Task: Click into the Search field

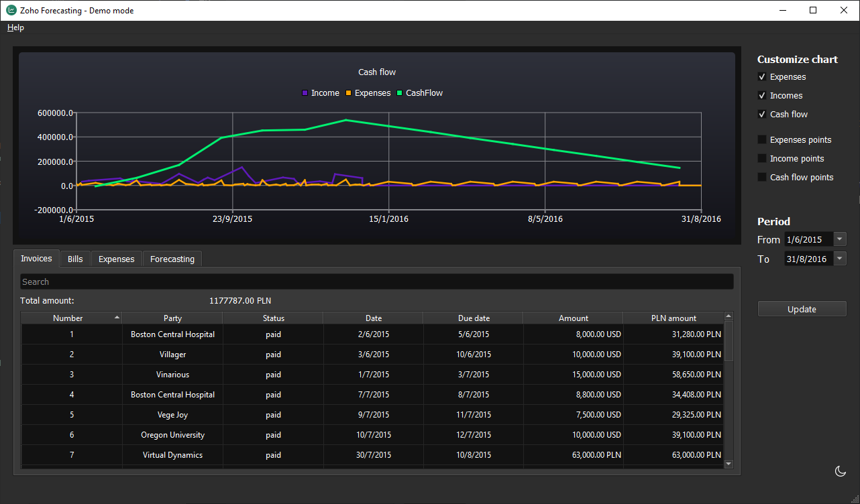Action: click(x=377, y=281)
